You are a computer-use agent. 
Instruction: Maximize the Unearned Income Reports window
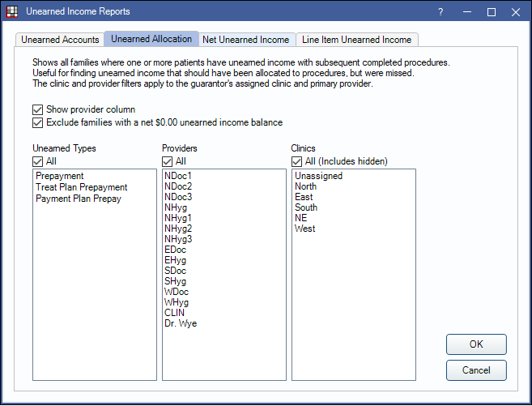point(491,12)
